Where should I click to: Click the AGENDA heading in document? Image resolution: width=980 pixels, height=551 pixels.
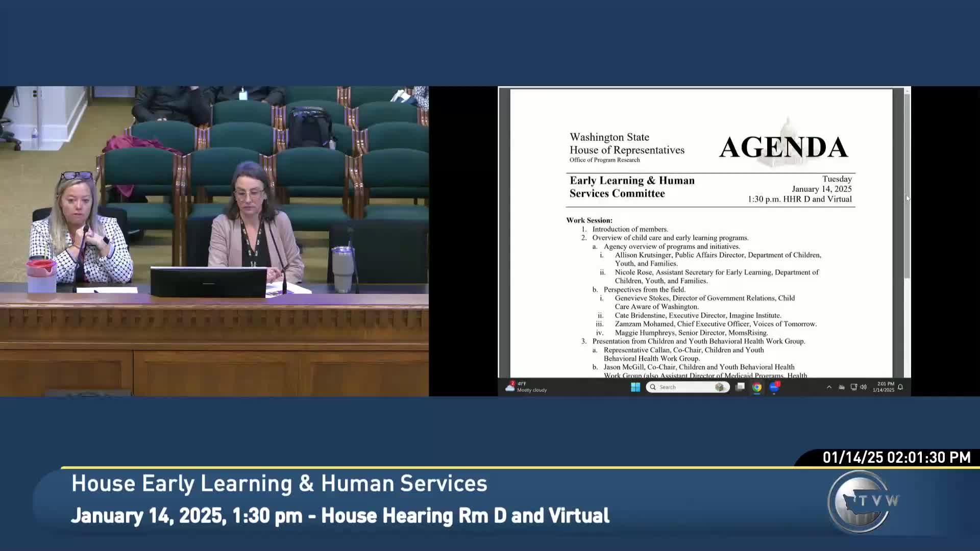[783, 147]
